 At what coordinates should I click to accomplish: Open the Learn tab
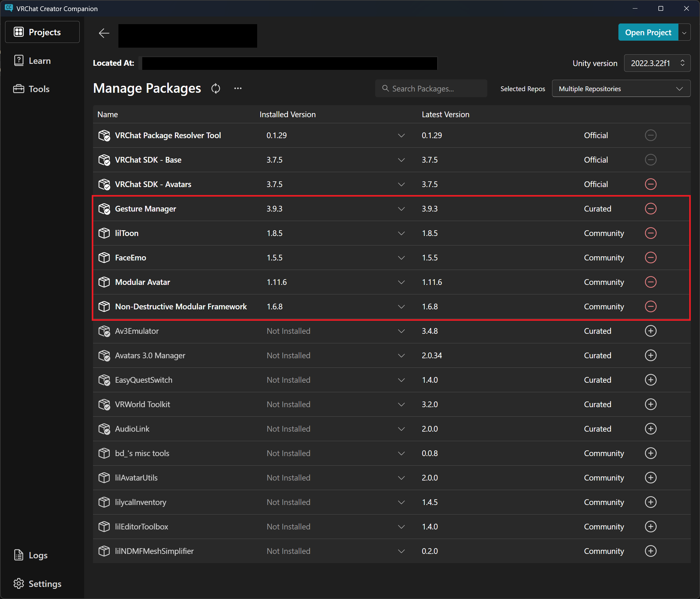coord(42,61)
